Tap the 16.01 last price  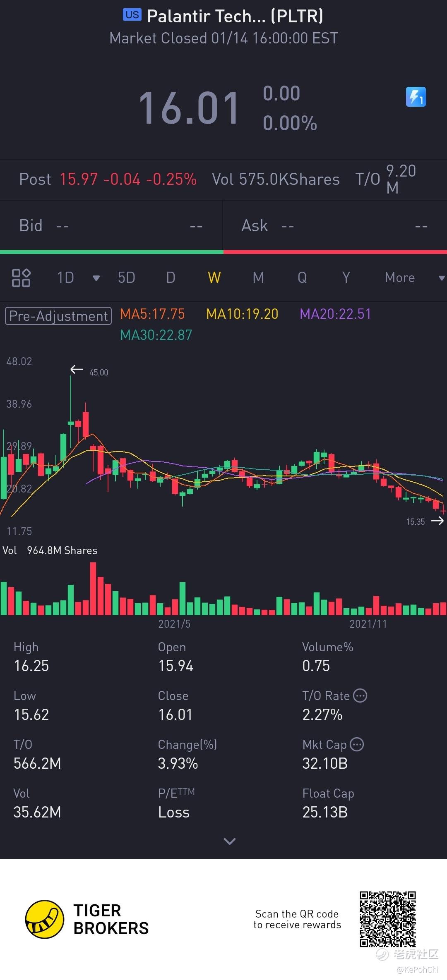pyautogui.click(x=190, y=108)
